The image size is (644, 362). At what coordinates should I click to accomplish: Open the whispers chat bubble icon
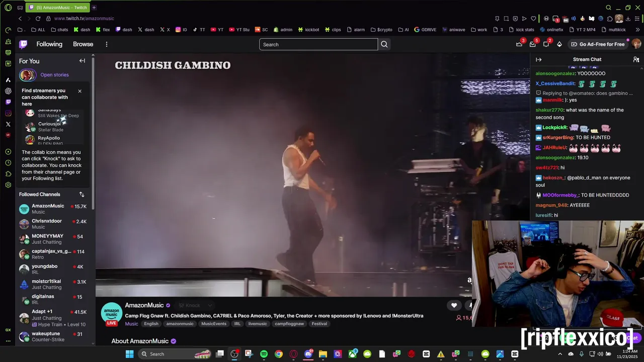[x=546, y=44]
